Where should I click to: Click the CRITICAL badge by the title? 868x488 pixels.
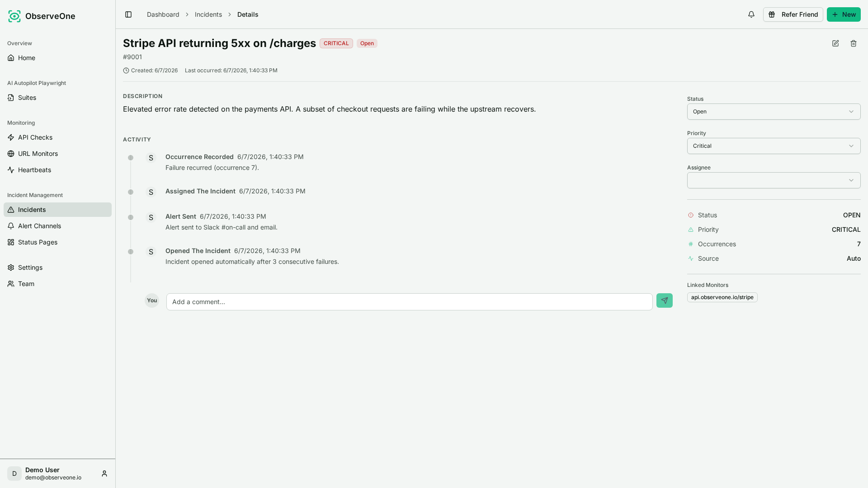point(336,43)
